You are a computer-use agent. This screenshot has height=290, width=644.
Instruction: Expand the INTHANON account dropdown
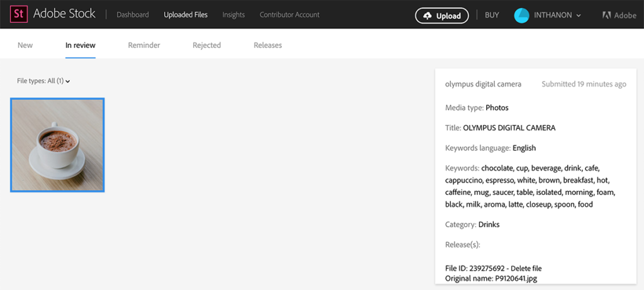pyautogui.click(x=578, y=15)
